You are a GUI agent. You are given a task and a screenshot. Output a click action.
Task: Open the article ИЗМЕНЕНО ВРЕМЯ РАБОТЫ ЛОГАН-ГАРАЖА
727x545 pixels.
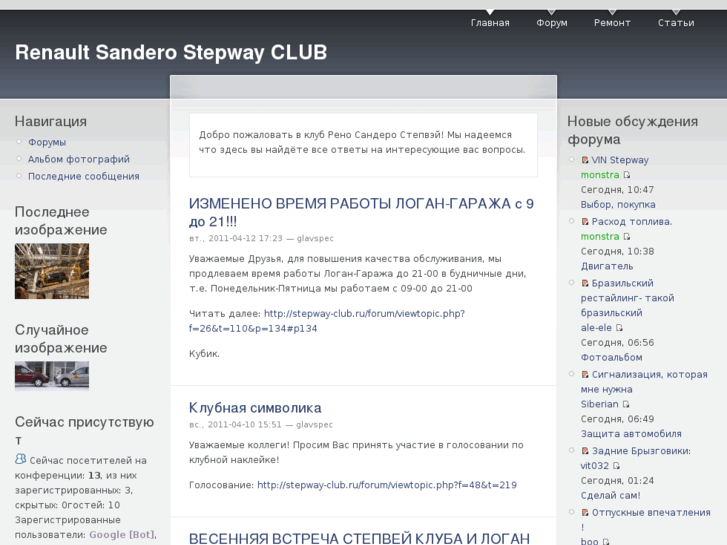coord(361,212)
